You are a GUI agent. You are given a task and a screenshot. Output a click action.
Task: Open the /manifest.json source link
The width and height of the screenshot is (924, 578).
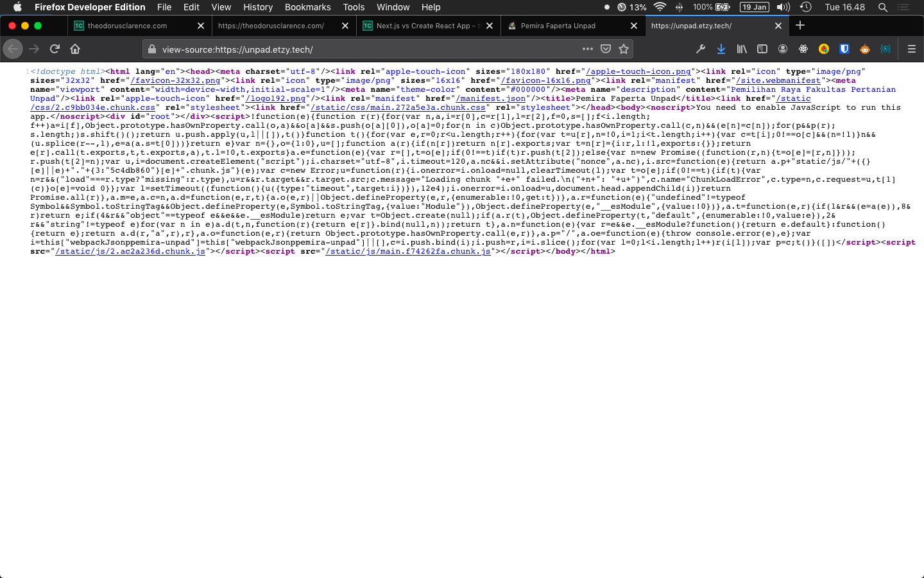tap(491, 98)
